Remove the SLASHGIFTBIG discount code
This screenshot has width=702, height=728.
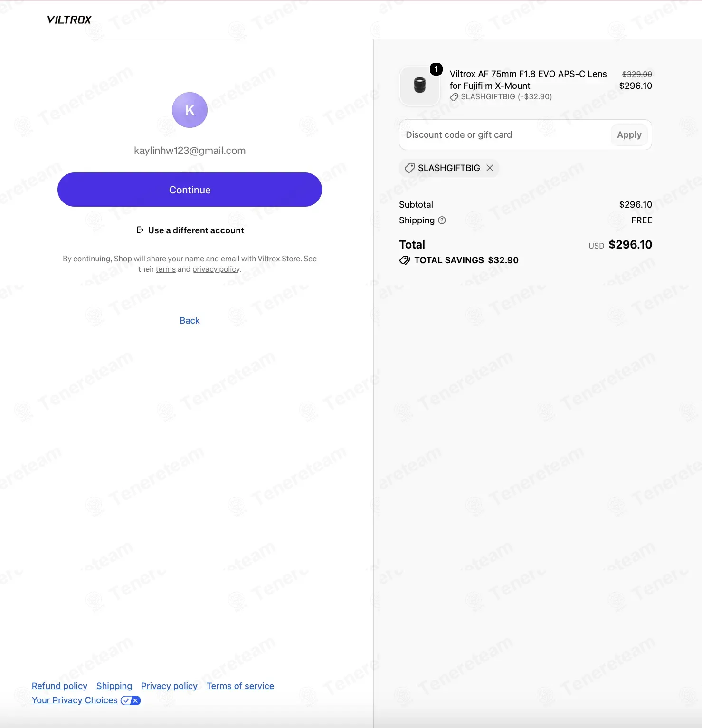tap(490, 168)
